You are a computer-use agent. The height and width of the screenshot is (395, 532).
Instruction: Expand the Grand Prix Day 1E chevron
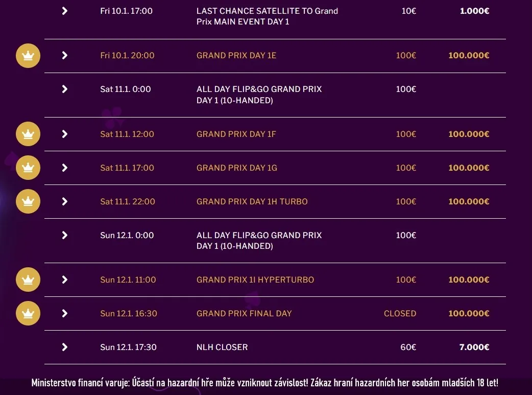pyautogui.click(x=65, y=55)
